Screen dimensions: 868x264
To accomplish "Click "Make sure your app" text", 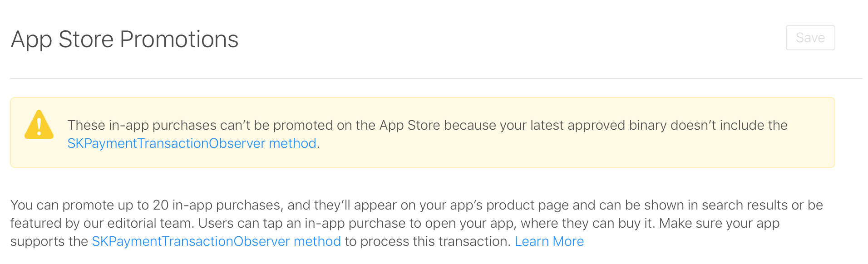I will coord(720,223).
